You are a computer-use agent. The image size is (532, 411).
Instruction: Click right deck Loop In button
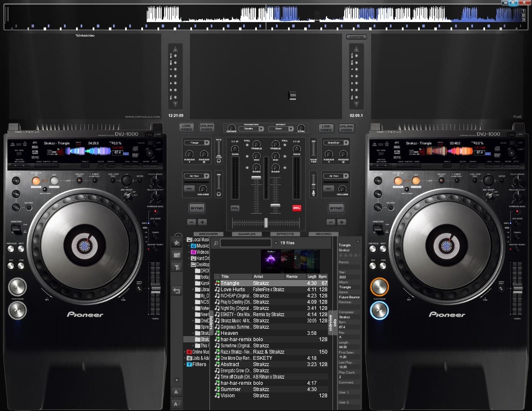click(398, 181)
